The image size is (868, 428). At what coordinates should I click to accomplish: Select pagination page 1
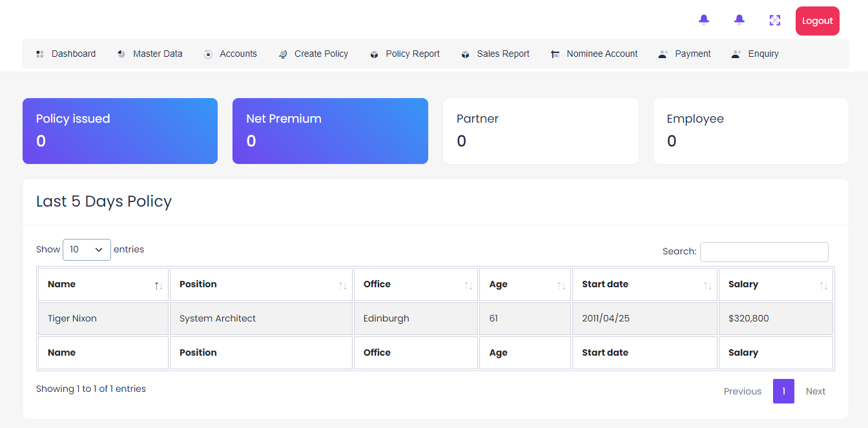point(783,391)
